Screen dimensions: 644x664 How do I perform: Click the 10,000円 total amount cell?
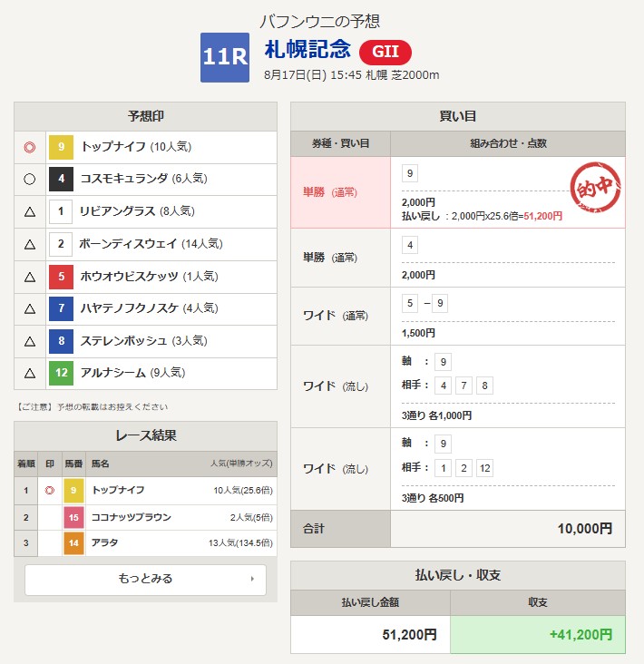[507, 529]
